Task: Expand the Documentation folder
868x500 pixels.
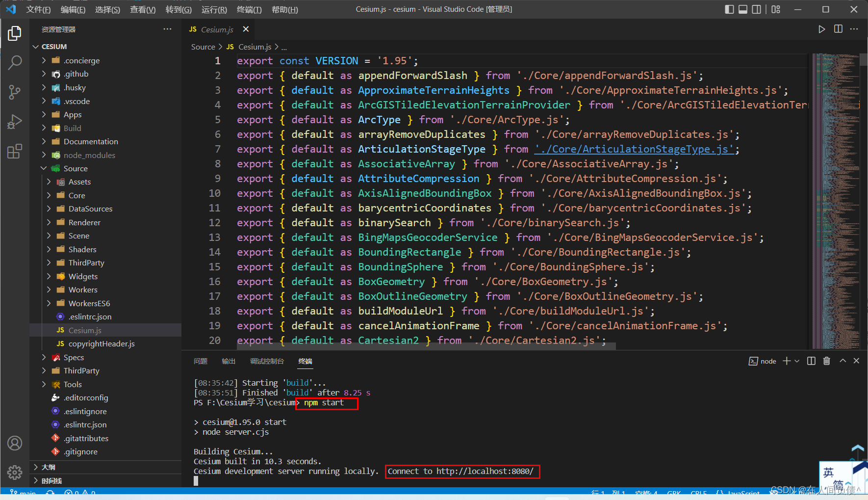Action: click(106, 141)
